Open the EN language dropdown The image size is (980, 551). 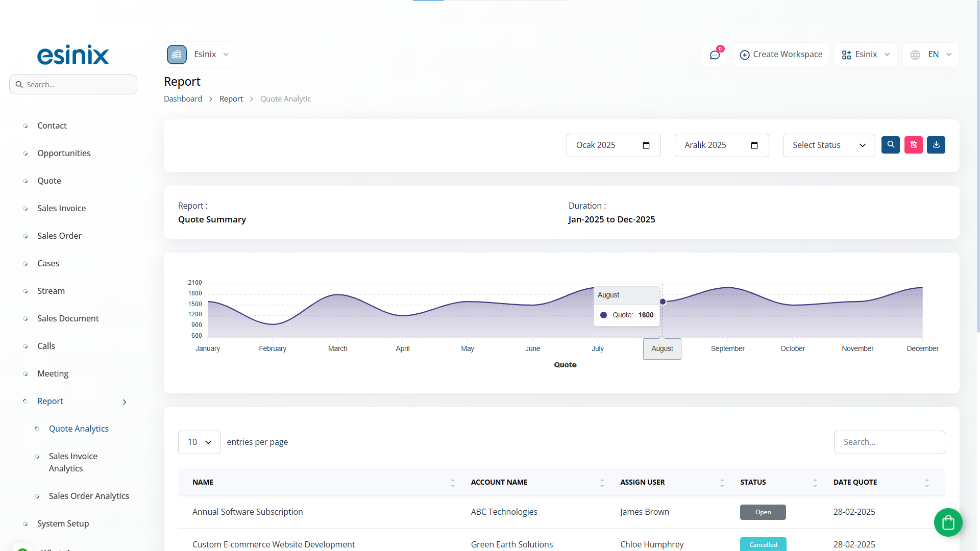931,55
